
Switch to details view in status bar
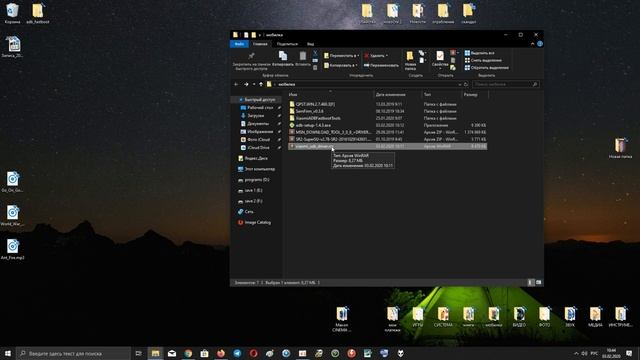click(530, 282)
